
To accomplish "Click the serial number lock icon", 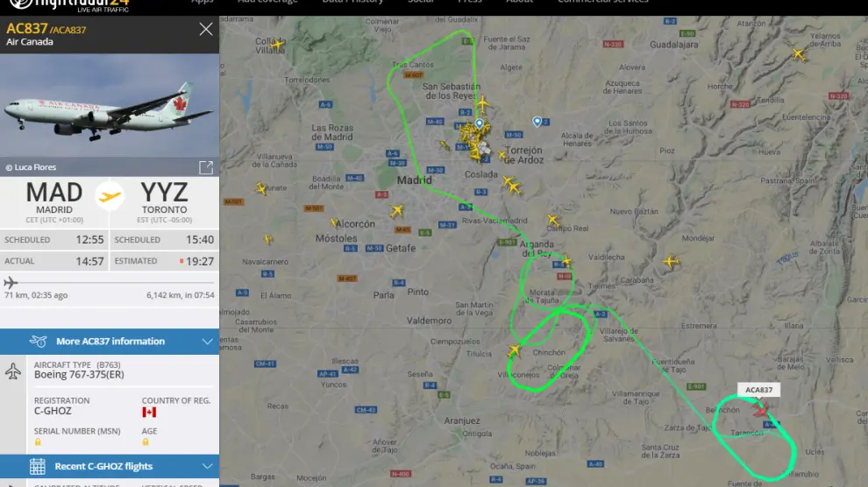I will 38,442.
